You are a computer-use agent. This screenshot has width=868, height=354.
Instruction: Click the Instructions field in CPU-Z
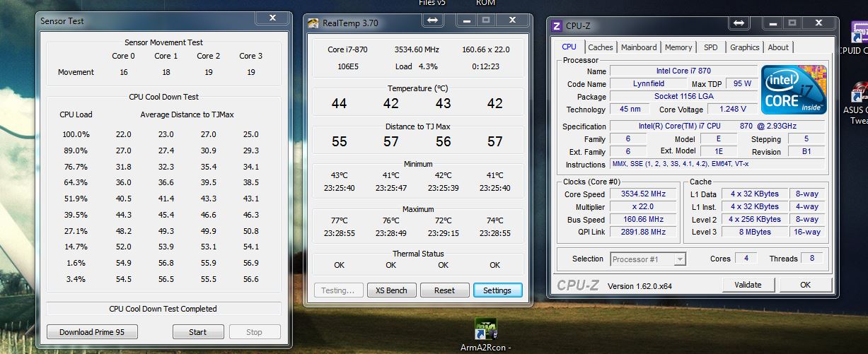pyautogui.click(x=717, y=164)
